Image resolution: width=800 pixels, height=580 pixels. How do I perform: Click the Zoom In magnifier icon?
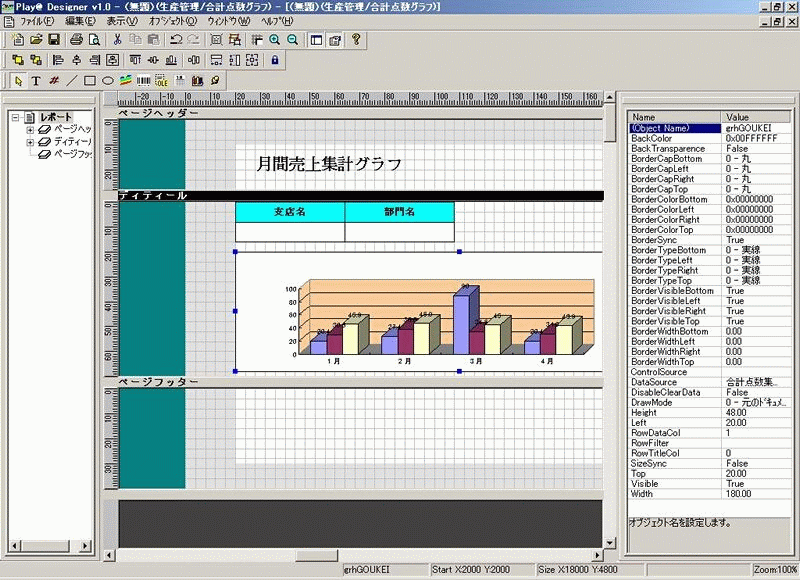[274, 40]
